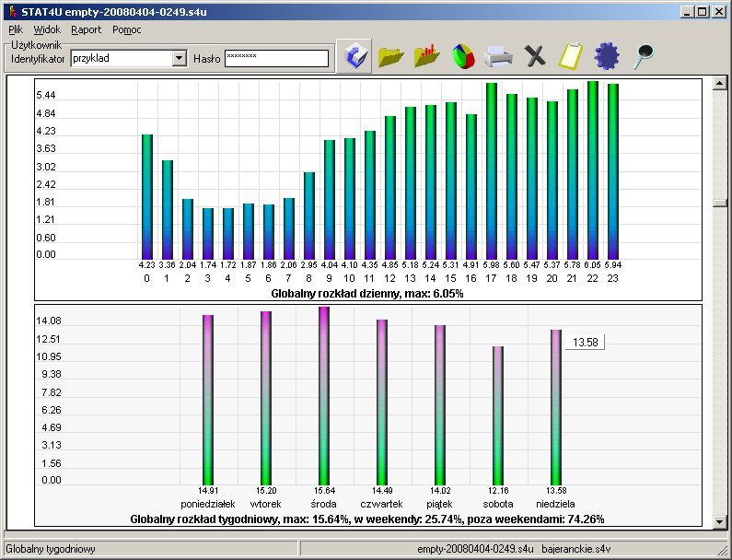The height and width of the screenshot is (560, 732).
Task: Click 'empty-20080404-0249.s4u' in the status bar
Action: (x=475, y=549)
